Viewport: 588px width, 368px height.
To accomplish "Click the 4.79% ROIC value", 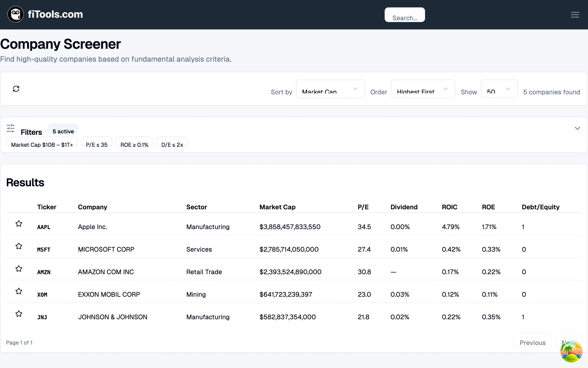I will pyautogui.click(x=451, y=227).
